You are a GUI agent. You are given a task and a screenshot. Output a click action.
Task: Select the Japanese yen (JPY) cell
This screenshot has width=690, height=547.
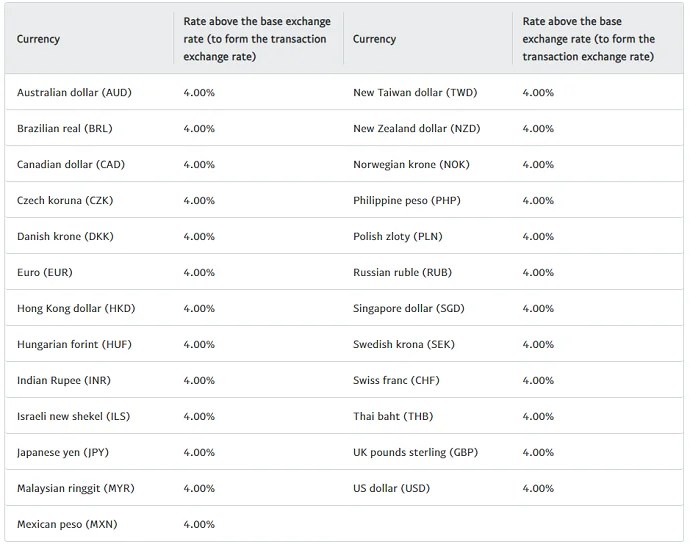(63, 453)
